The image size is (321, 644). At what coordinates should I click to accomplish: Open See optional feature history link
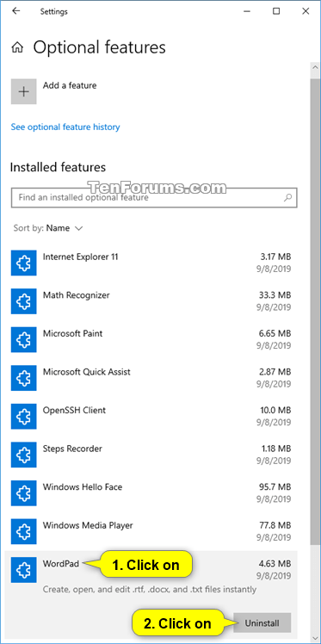coord(65,127)
